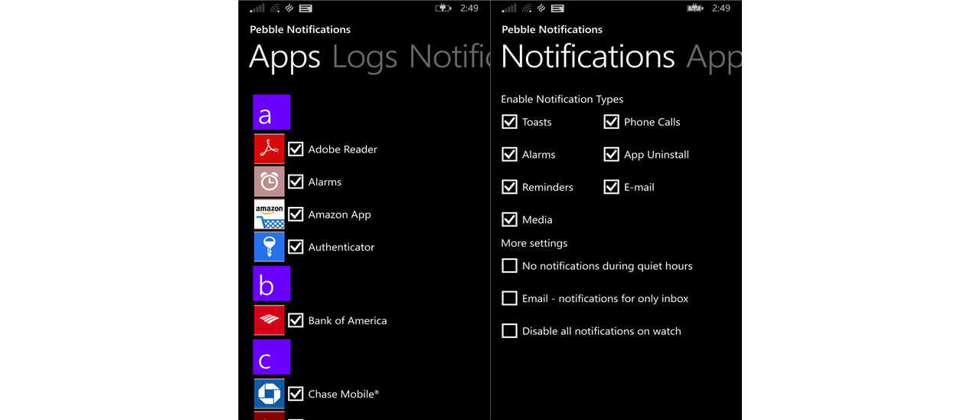This screenshot has height=420, width=980.
Task: Switch to Apps tab on right screen
Action: tap(714, 58)
